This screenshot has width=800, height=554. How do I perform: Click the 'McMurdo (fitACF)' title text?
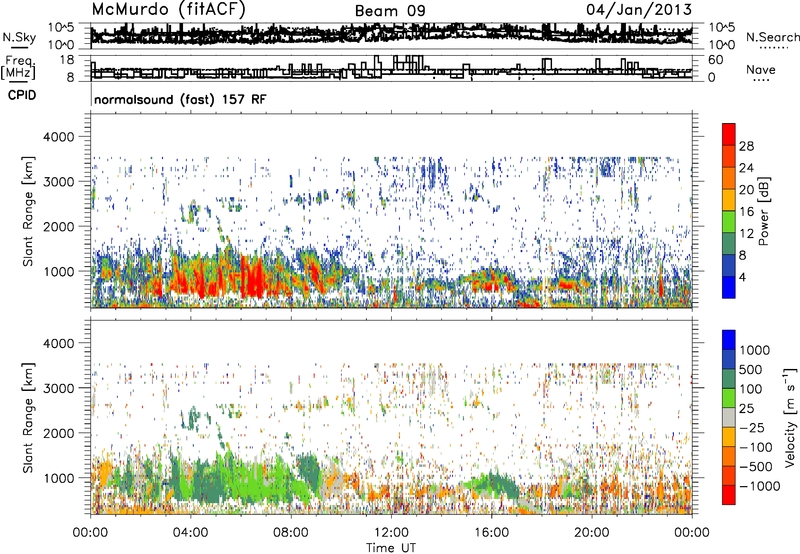(x=168, y=10)
